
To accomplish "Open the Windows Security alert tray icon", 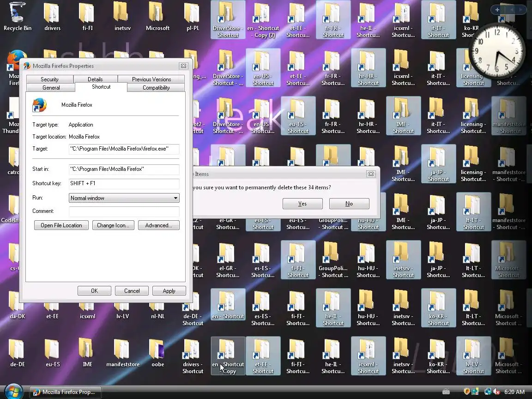I will tap(466, 392).
